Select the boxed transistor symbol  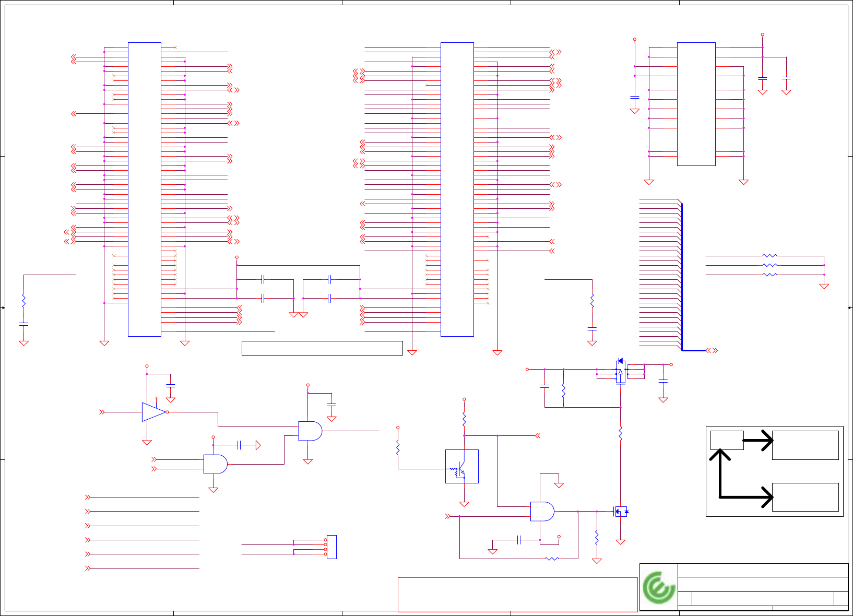(x=462, y=466)
